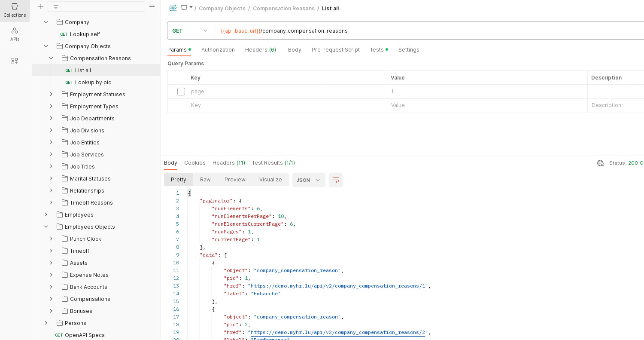Select the Marital Statuses folder

[90, 178]
